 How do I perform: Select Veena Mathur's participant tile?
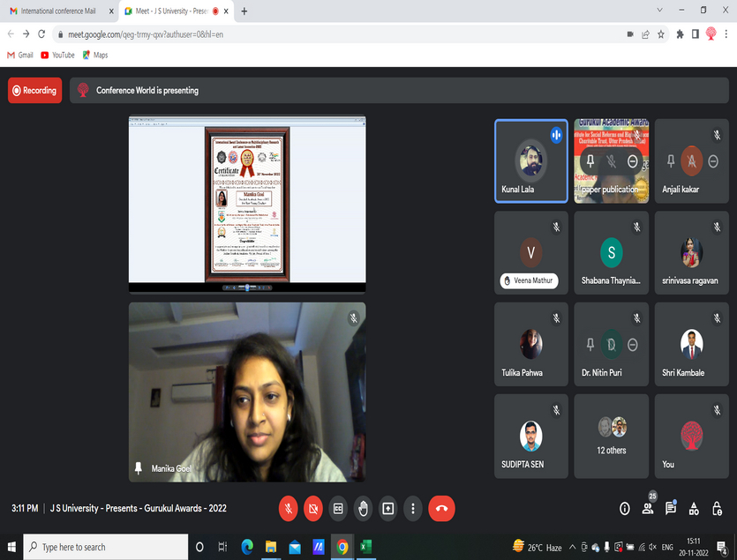[531, 253]
